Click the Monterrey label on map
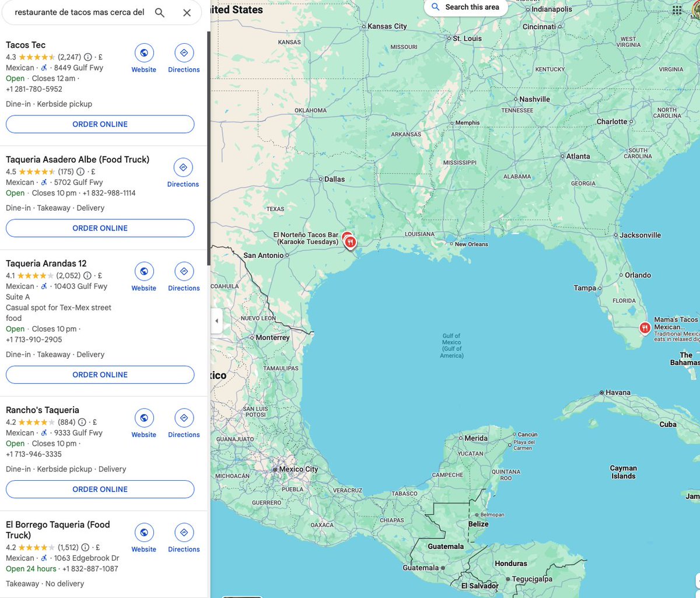Image resolution: width=700 pixels, height=598 pixels. 273,337
